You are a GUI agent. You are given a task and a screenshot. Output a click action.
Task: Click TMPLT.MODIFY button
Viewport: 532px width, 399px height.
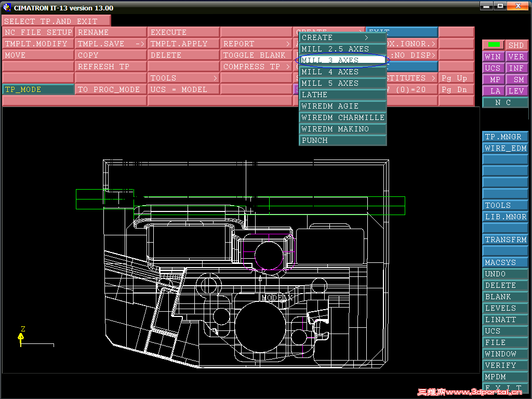38,44
